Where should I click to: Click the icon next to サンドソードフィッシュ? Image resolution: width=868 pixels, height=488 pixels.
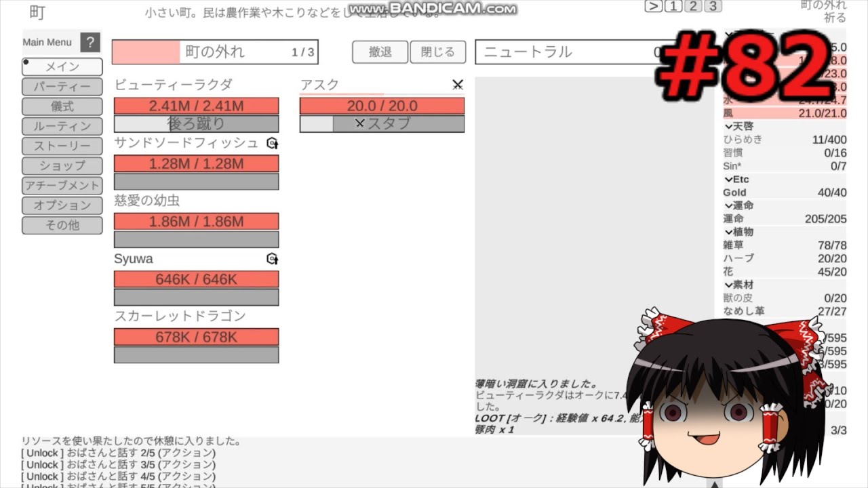click(x=272, y=143)
